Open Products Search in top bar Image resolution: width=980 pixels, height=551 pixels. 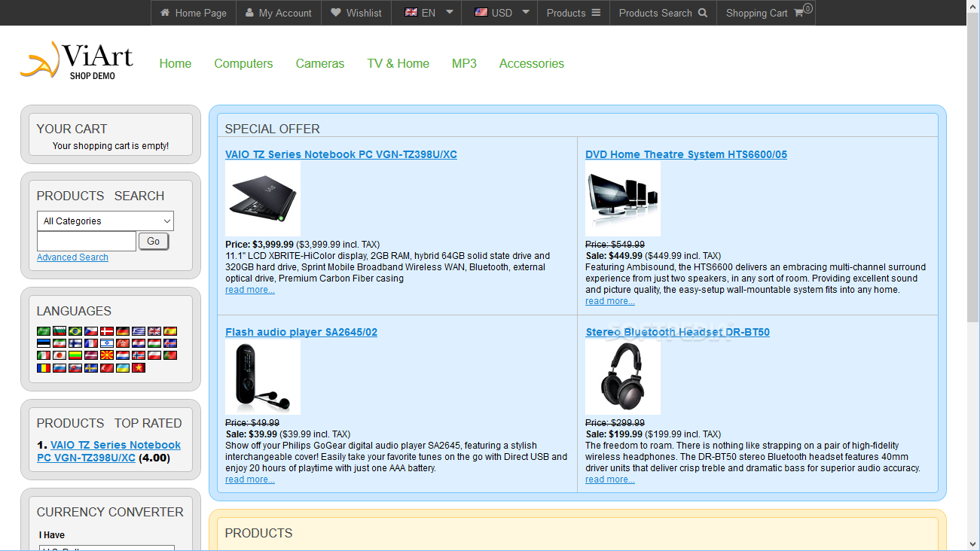point(663,13)
